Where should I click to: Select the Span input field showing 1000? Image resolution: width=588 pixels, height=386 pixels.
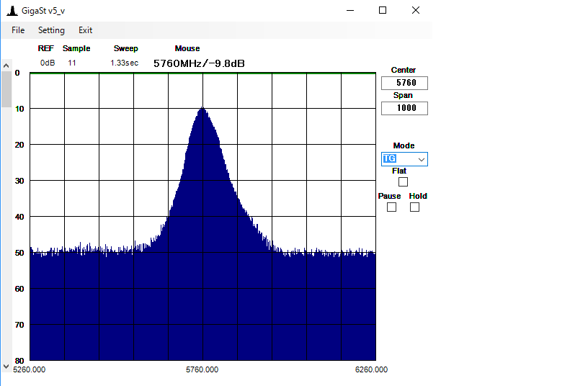point(404,109)
